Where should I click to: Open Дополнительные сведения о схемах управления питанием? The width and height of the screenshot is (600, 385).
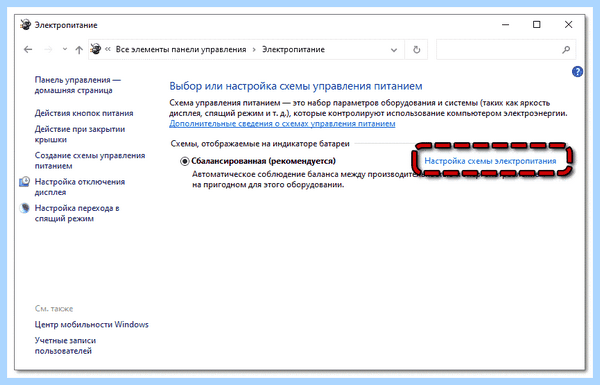click(x=282, y=124)
